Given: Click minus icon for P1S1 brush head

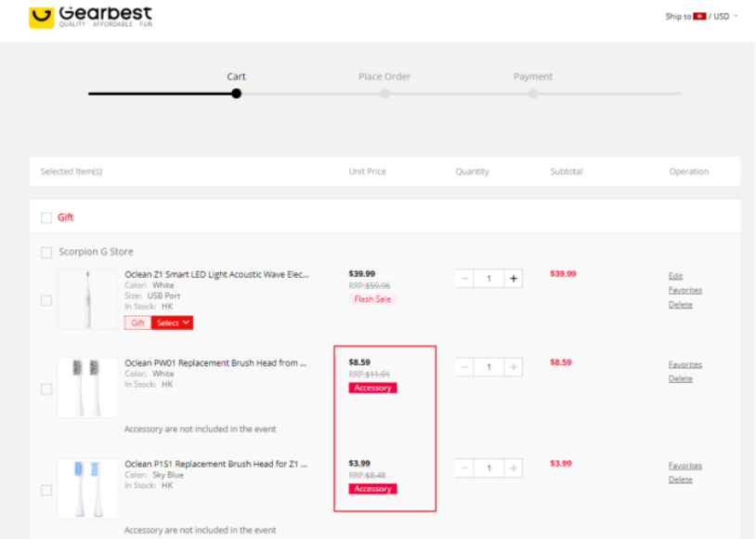Looking at the screenshot, I should [x=465, y=468].
